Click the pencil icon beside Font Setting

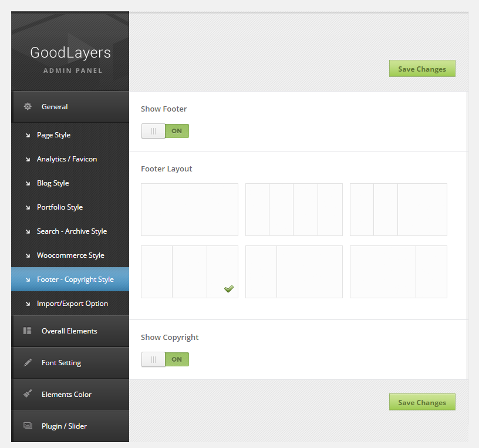[28, 362]
